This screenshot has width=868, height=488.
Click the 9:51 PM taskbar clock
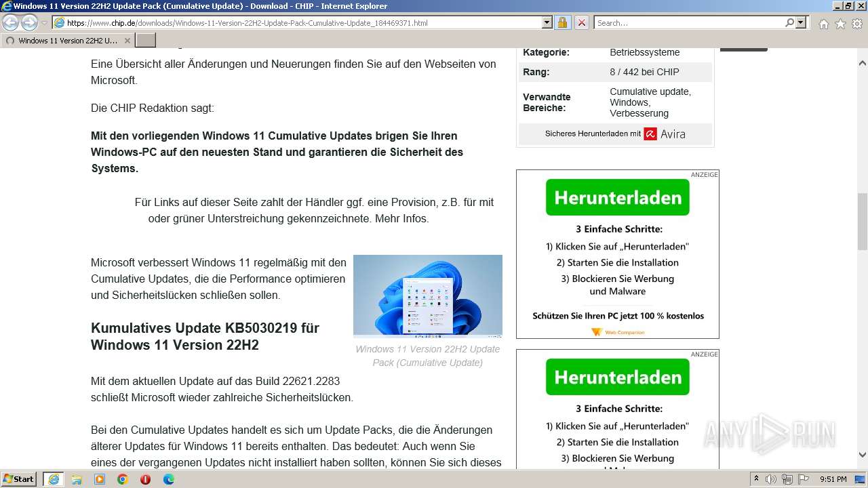click(833, 479)
